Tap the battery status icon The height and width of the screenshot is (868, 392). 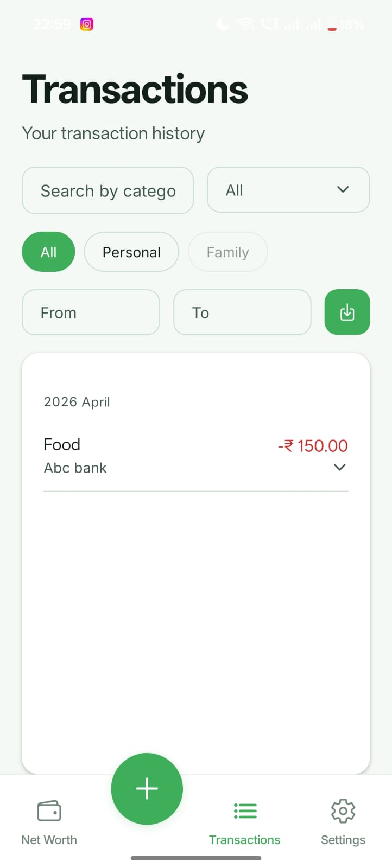point(332,25)
